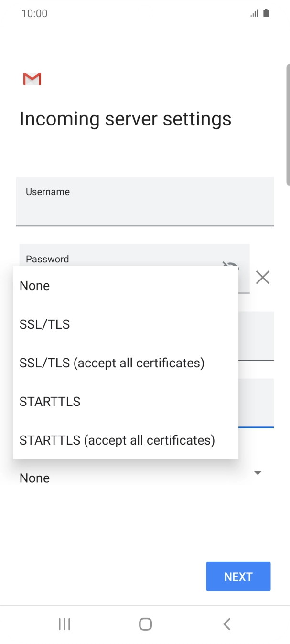The width and height of the screenshot is (290, 644).
Task: Click the page scrollbar handle
Action: click(x=288, y=124)
